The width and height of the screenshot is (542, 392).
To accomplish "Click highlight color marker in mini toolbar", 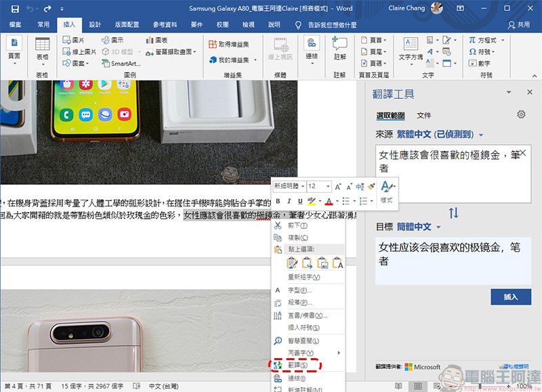I will [x=312, y=201].
